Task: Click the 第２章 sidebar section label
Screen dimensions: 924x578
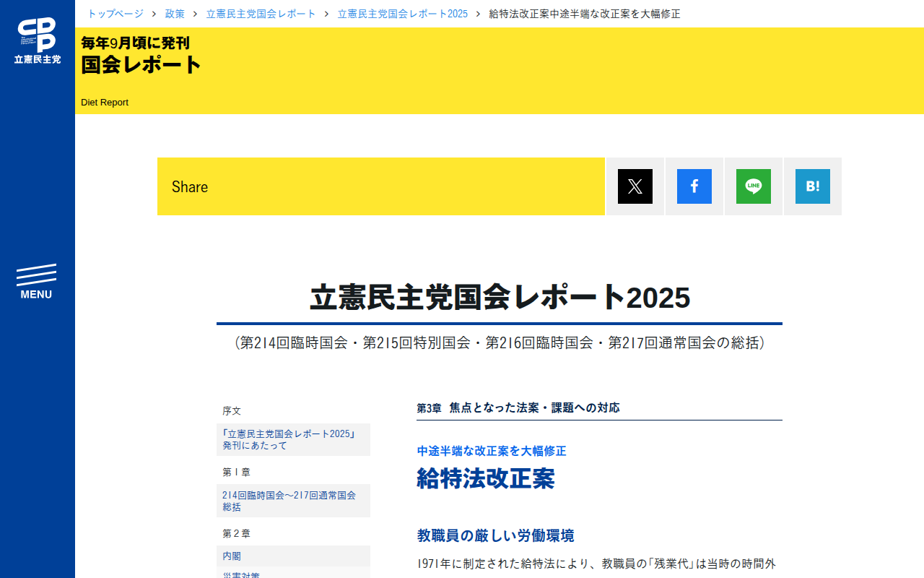Action: pyautogui.click(x=236, y=533)
